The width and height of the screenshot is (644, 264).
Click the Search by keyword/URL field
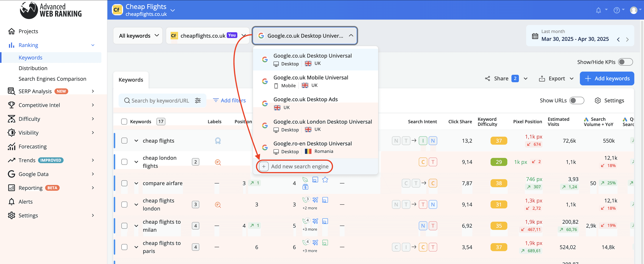(x=162, y=100)
